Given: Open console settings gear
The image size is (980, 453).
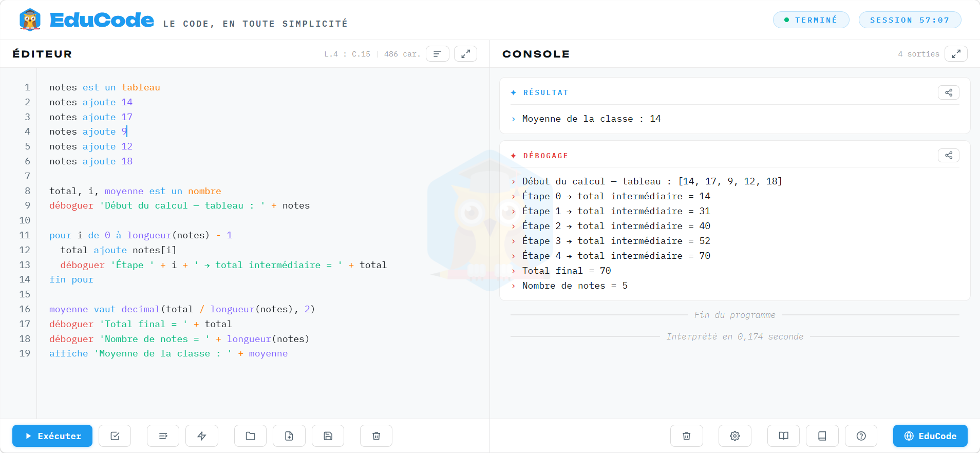Looking at the screenshot, I should coord(735,436).
